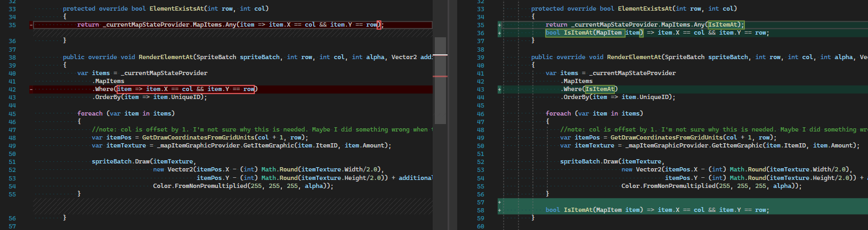Click removed return statement on left line 35

pyautogui.click(x=230, y=24)
